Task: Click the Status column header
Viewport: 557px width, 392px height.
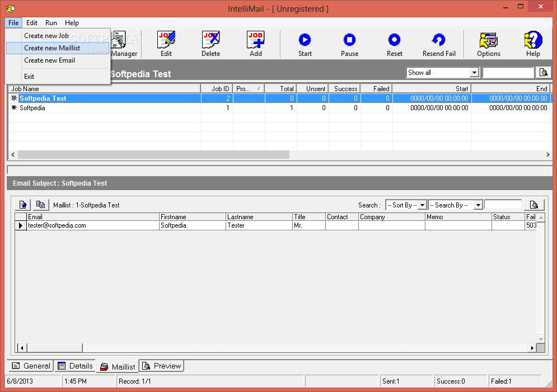Action: pyautogui.click(x=508, y=217)
